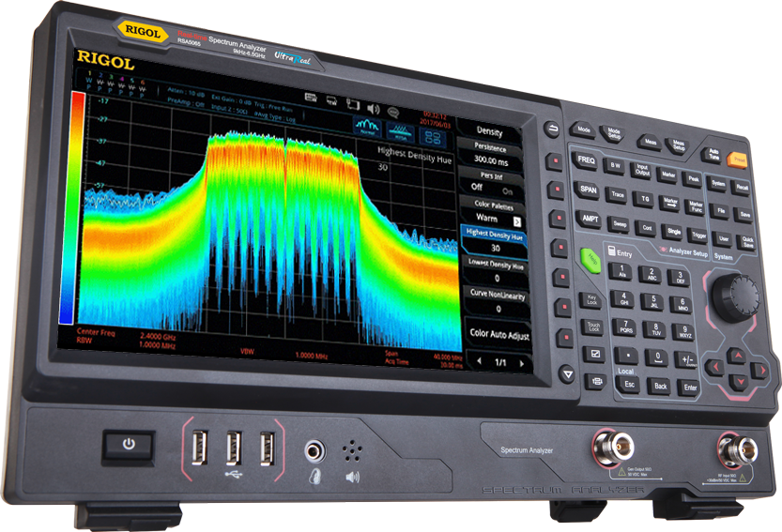Select the Normal trace view icon
782x532 pixels.
tap(366, 129)
